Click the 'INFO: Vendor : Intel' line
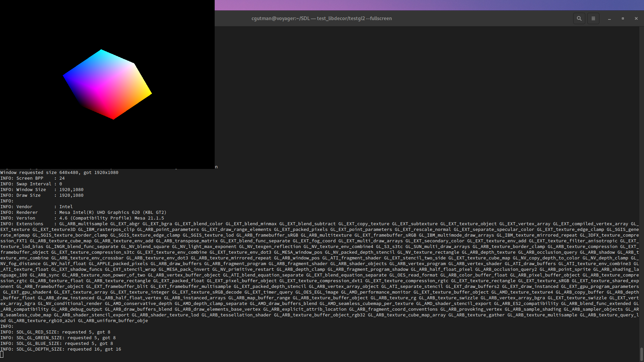Screen dimensions: 644x362 click(37, 207)
